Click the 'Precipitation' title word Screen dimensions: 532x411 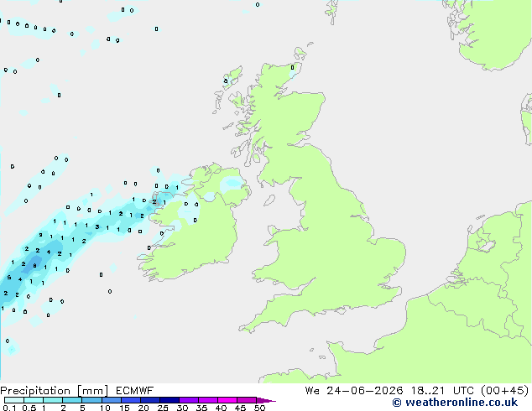pos(35,391)
